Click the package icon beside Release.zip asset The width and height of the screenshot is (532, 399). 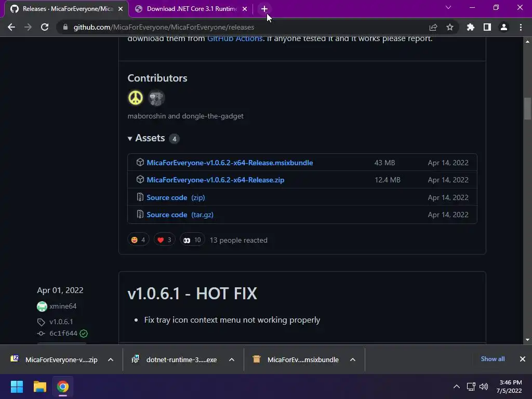140,179
